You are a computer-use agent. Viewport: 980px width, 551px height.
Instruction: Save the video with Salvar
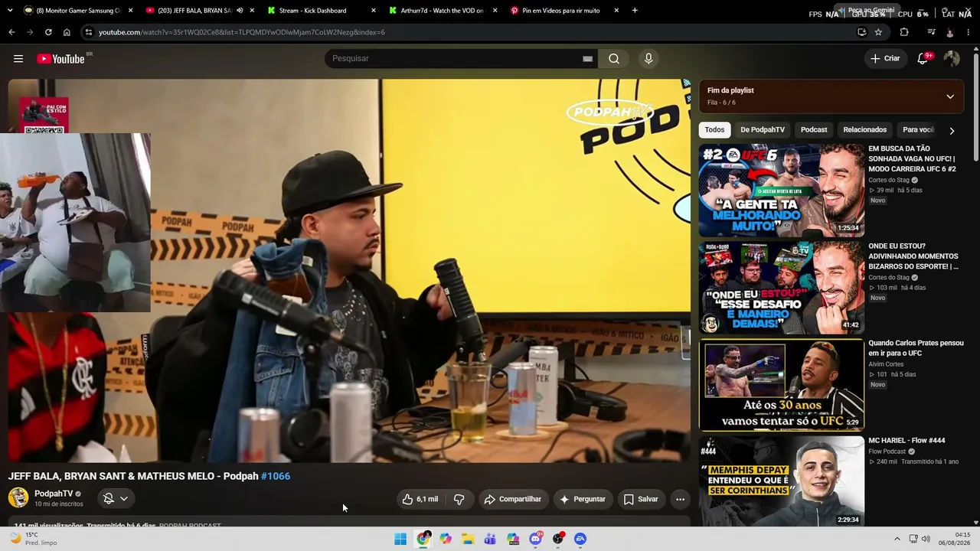[641, 499]
